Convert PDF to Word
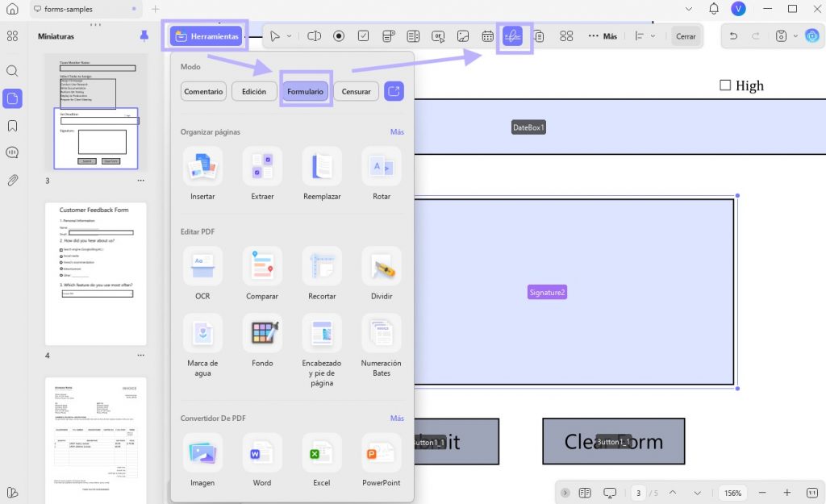This screenshot has width=826, height=504. (x=262, y=460)
